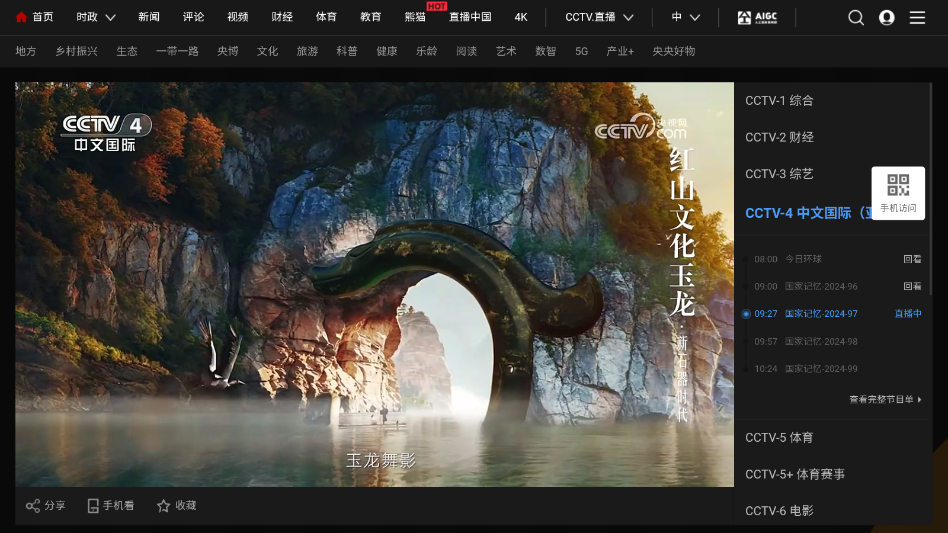Go to the 乡村振兴 section
This screenshot has height=533, width=948.
[76, 51]
